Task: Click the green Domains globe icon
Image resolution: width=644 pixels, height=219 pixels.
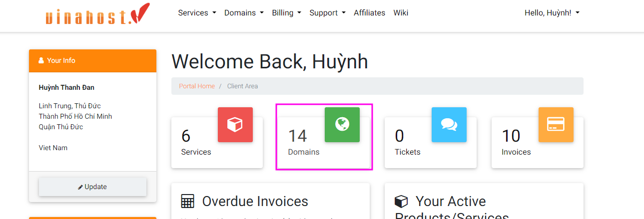Action: (x=342, y=125)
